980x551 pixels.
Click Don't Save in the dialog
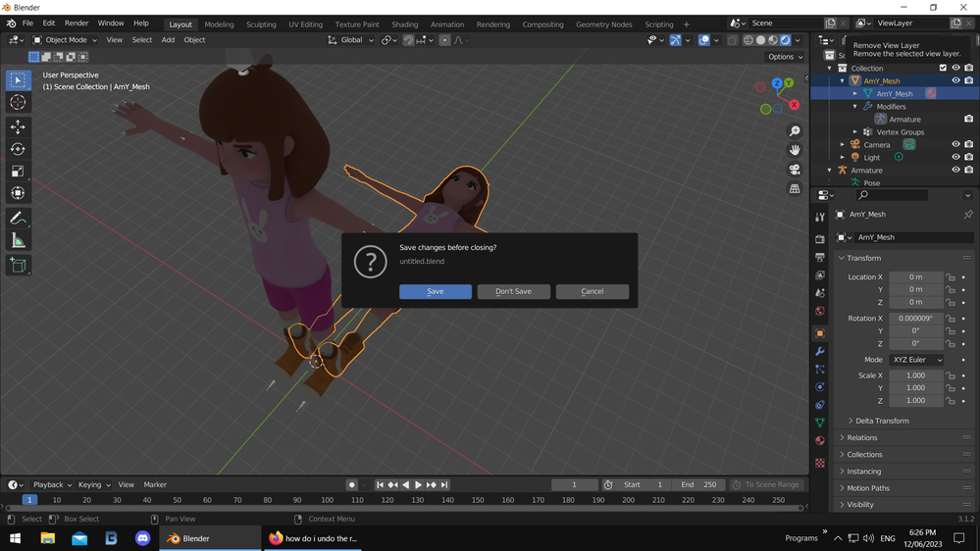[x=513, y=292]
